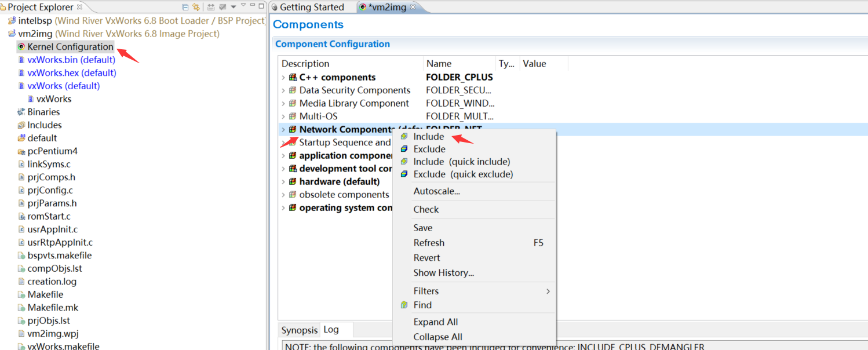Click the default folder icon
The width and height of the screenshot is (868, 350).
(21, 138)
